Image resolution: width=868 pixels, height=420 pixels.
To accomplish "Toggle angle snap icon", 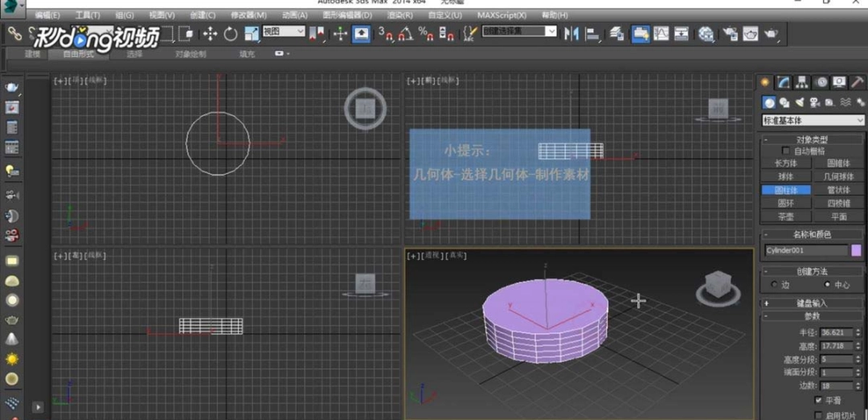I will (406, 35).
